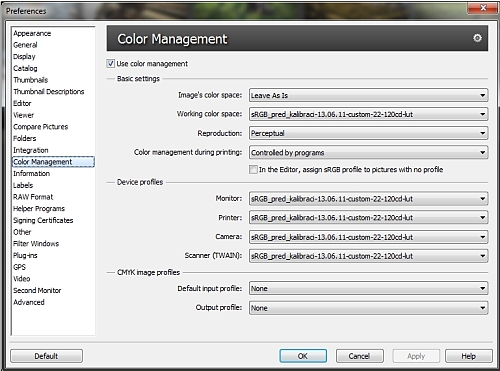
Task: Open Editor preferences category
Action: [x=22, y=103]
